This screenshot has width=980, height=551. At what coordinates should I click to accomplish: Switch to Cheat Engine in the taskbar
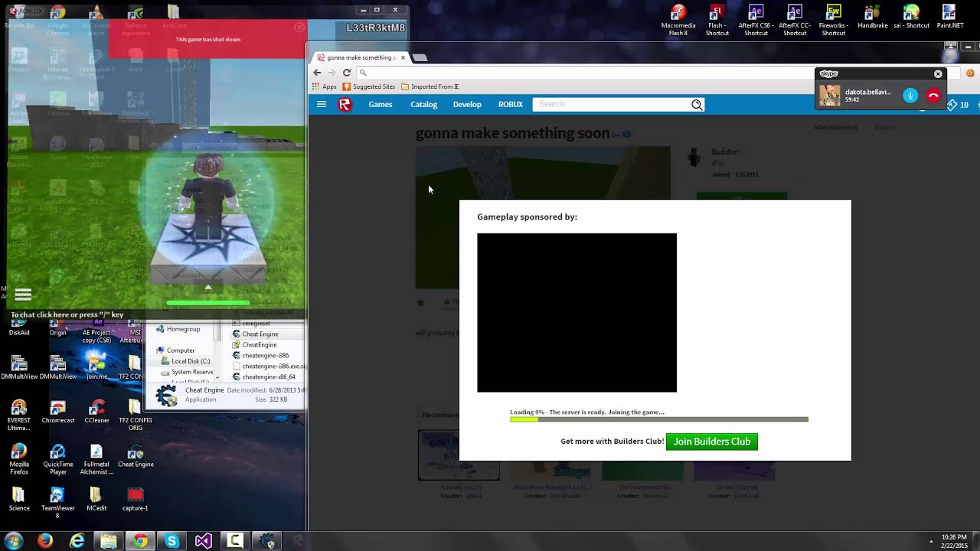[x=266, y=541]
